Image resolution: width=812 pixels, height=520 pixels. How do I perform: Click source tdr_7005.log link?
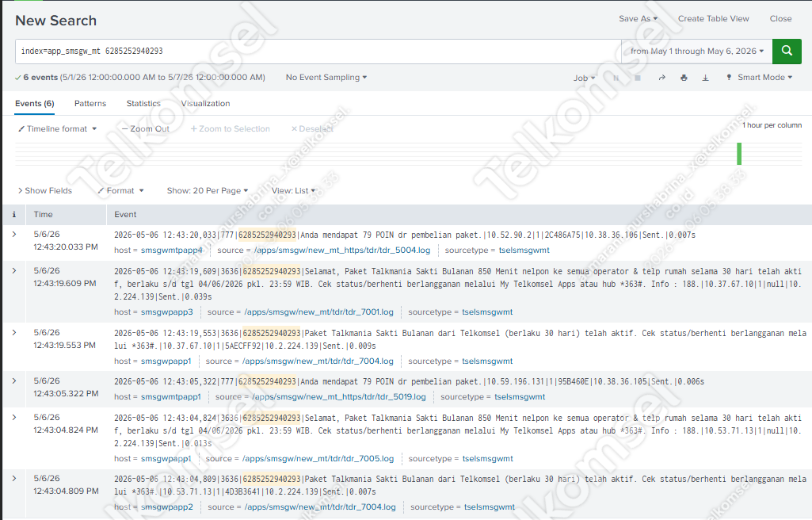point(319,458)
